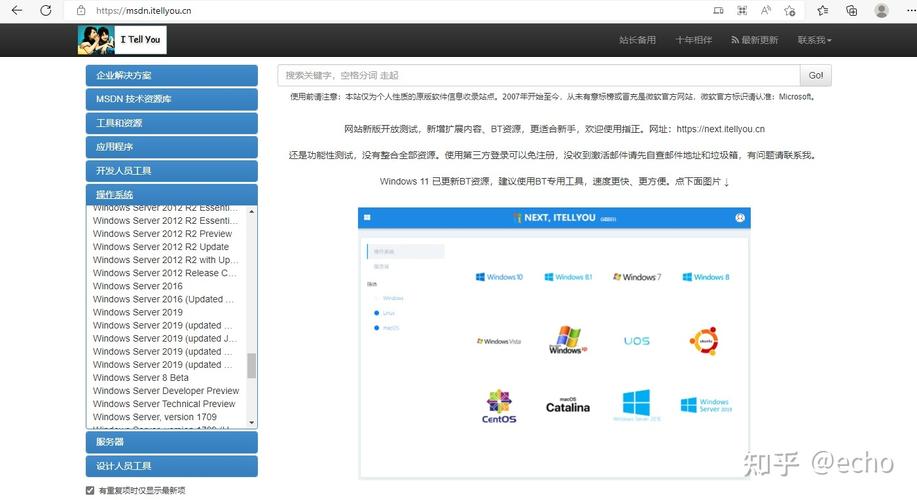The height and width of the screenshot is (500, 917).
Task: Click the I Tell You site logo
Action: click(122, 40)
